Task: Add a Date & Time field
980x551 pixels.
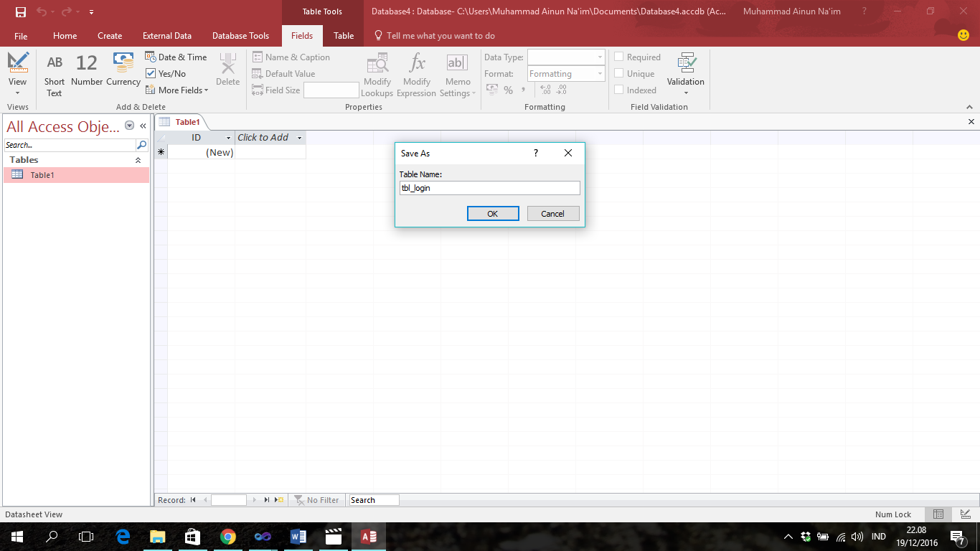Action: coord(176,57)
